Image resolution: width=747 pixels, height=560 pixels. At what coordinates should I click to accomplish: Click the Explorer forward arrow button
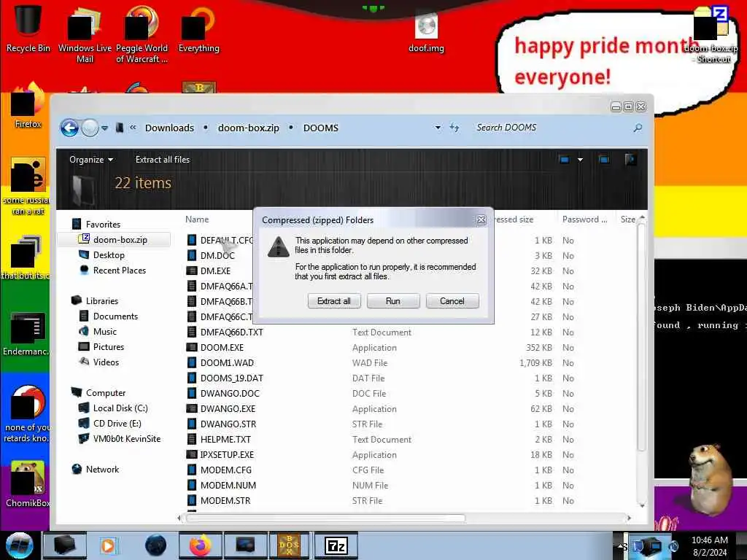click(90, 128)
